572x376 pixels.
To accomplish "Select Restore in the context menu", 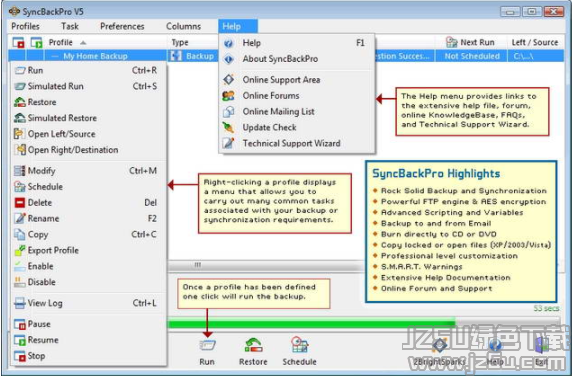I will point(89,102).
